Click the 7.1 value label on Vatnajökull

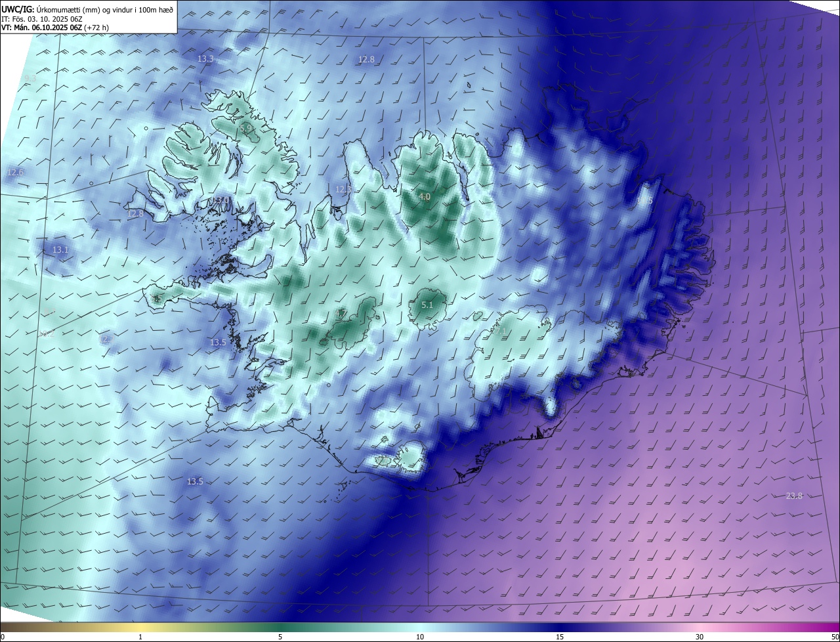(500, 332)
